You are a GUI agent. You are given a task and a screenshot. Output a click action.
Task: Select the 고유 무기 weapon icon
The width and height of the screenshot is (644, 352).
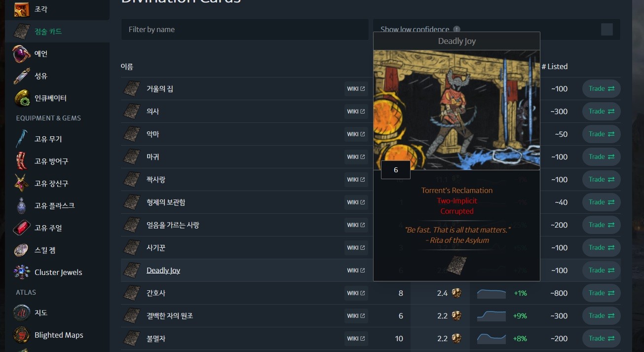[22, 139]
